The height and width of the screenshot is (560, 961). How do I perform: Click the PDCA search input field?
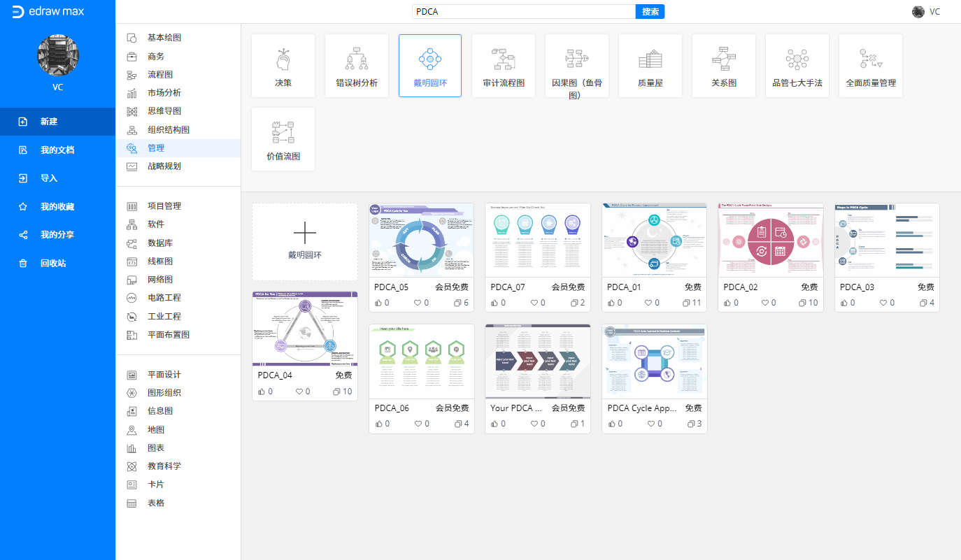point(523,12)
